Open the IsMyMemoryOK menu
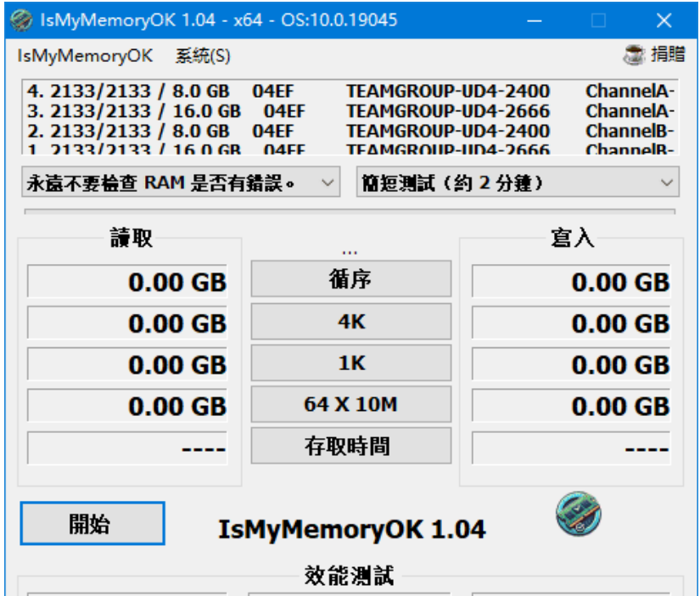Screen dimensions: 700x596 pos(84,54)
